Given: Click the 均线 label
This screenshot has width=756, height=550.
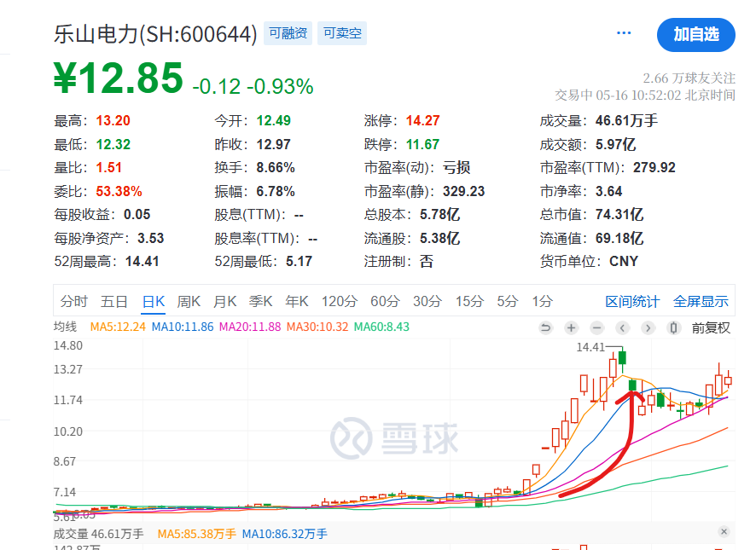Looking at the screenshot, I should click(x=65, y=327).
